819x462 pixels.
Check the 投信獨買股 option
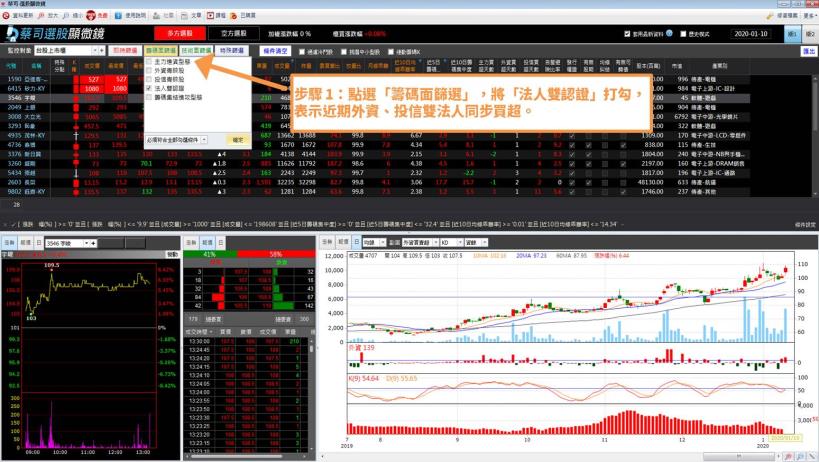pyautogui.click(x=149, y=79)
